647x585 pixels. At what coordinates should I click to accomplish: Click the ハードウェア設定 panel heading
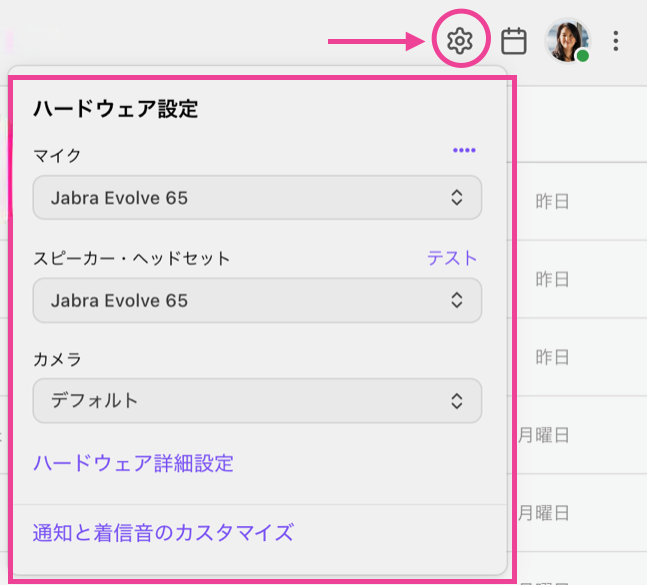click(115, 109)
